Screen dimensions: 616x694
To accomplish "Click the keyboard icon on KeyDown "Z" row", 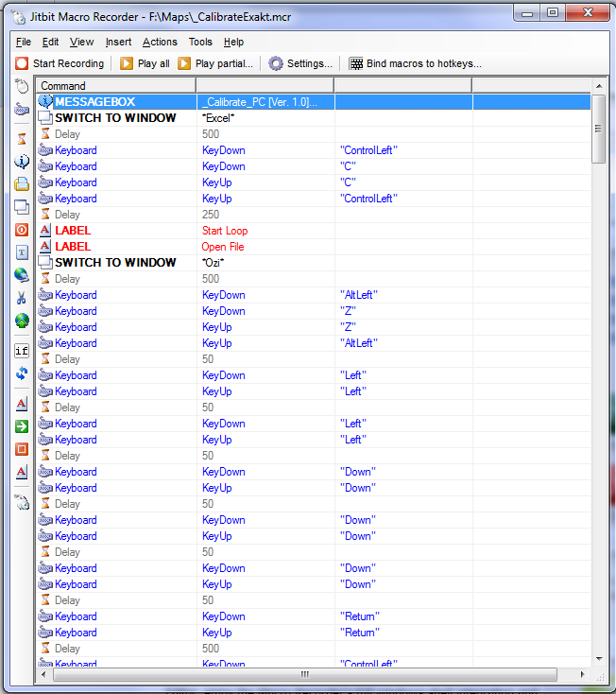I will click(x=45, y=311).
